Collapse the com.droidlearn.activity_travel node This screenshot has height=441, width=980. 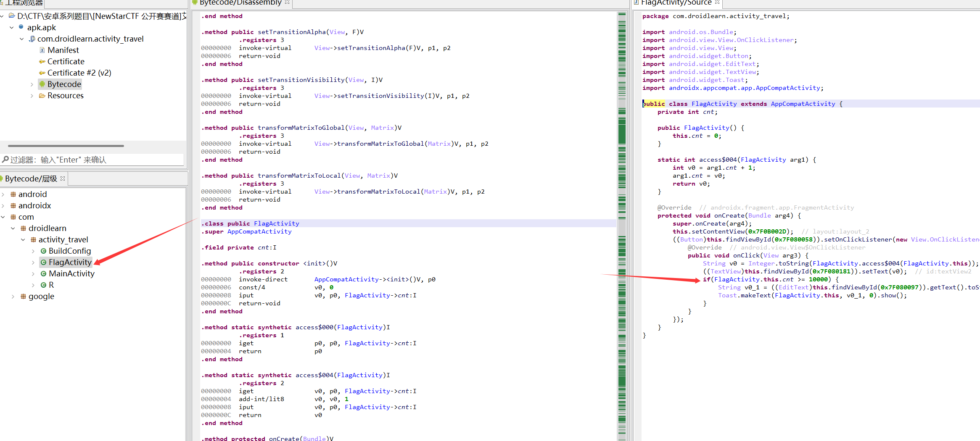point(21,39)
